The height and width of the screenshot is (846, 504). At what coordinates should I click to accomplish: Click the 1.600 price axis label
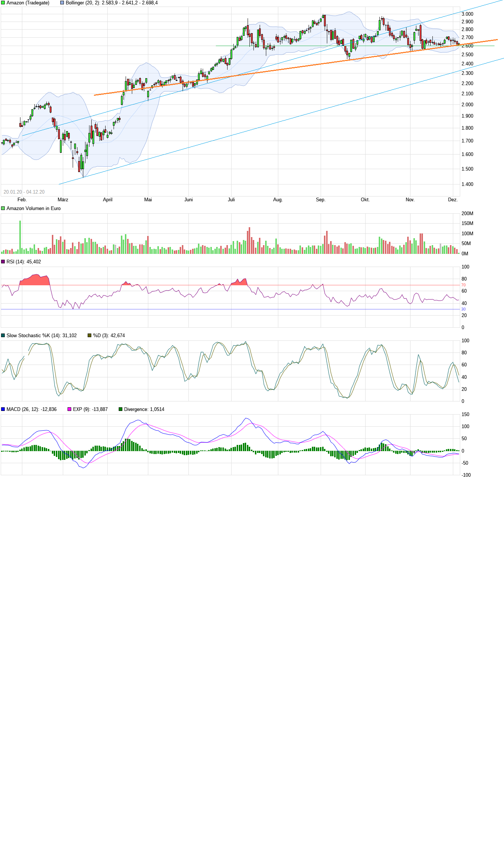(467, 155)
